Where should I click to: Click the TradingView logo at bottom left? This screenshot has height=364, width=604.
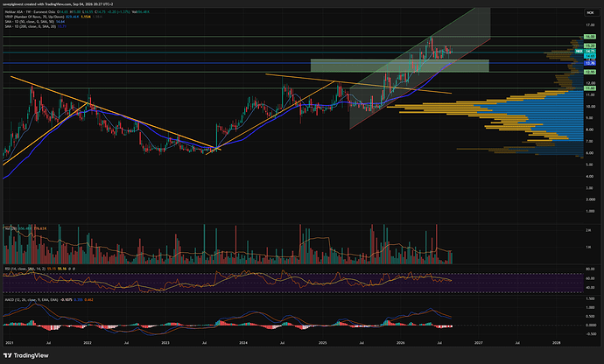coord(25,355)
